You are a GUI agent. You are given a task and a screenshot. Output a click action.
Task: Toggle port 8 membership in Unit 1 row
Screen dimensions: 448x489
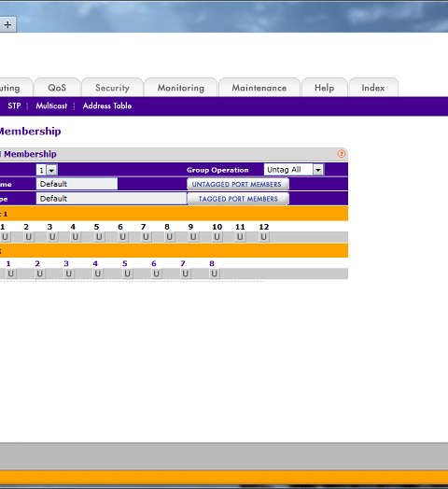[x=170, y=237]
